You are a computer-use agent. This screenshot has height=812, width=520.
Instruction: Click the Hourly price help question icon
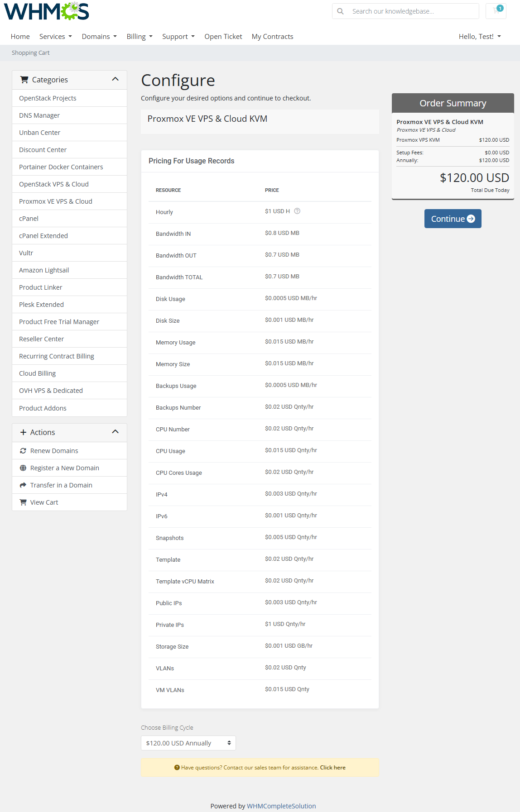coord(297,211)
